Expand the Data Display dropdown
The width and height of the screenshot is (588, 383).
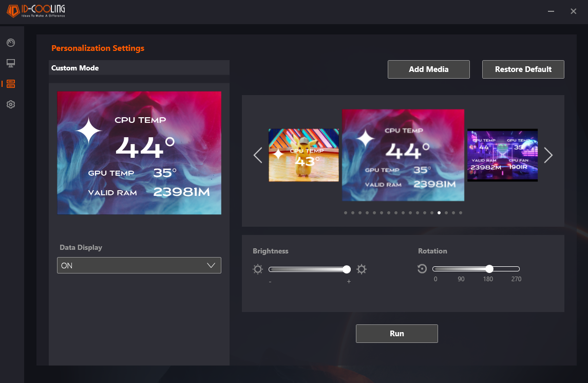click(x=139, y=265)
